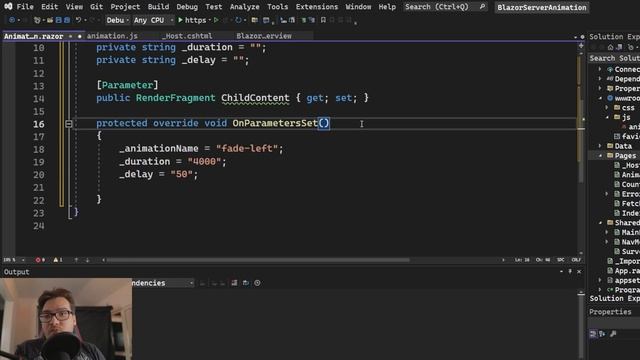The height and width of the screenshot is (360, 640).
Task: Click the [Parameter] attribute in code
Action: click(127, 85)
